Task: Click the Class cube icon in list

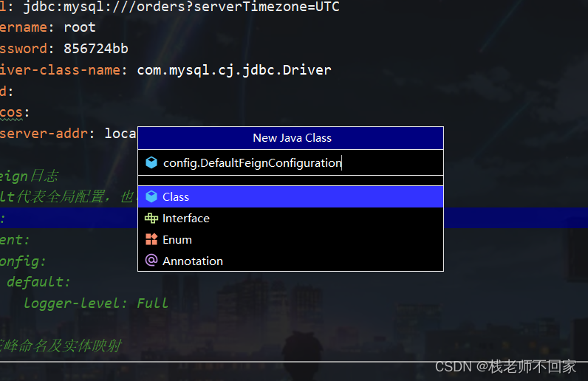Action: point(151,196)
